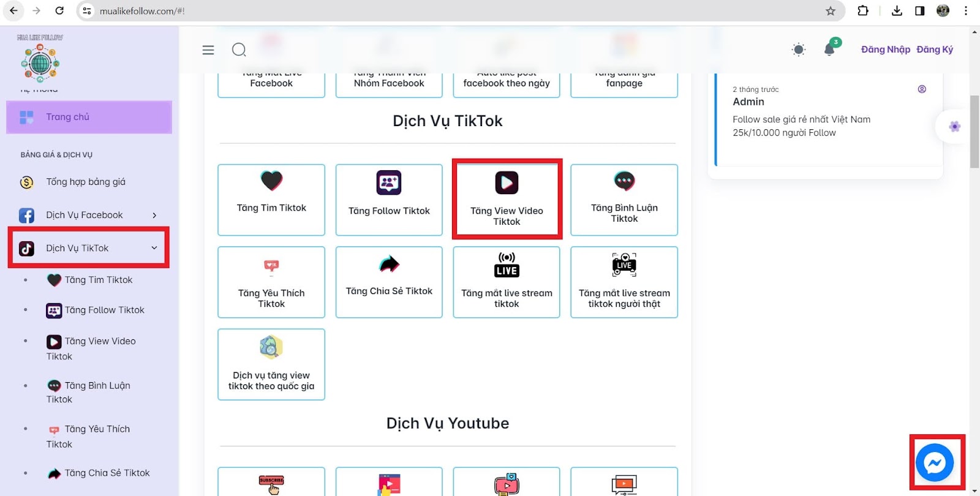Open Tăng Follow Tiktok sidebar item

pos(96,310)
